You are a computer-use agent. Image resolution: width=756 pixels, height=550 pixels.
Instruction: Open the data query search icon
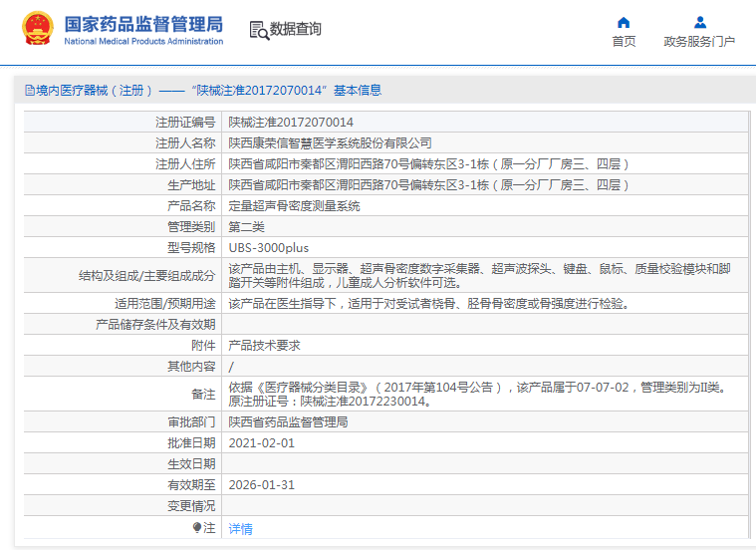click(259, 30)
